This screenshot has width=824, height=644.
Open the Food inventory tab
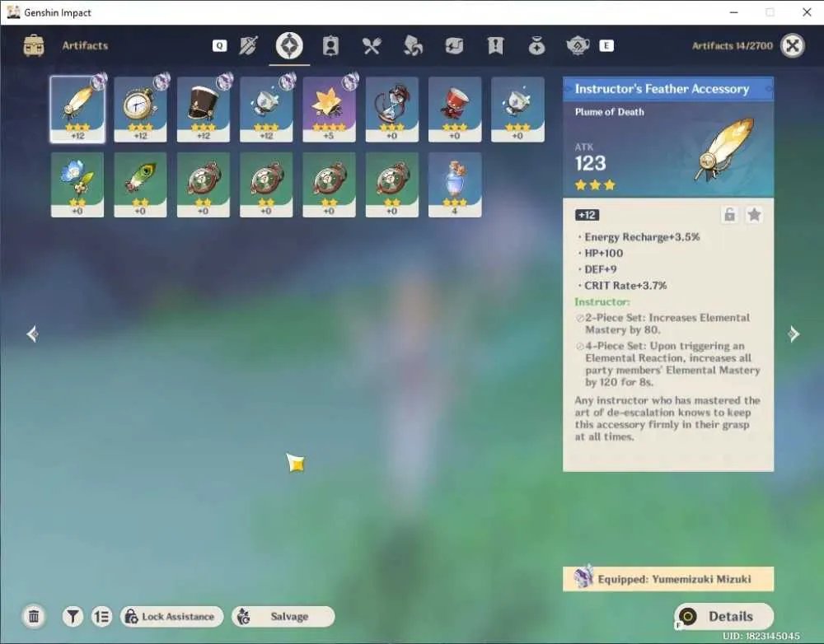[372, 46]
